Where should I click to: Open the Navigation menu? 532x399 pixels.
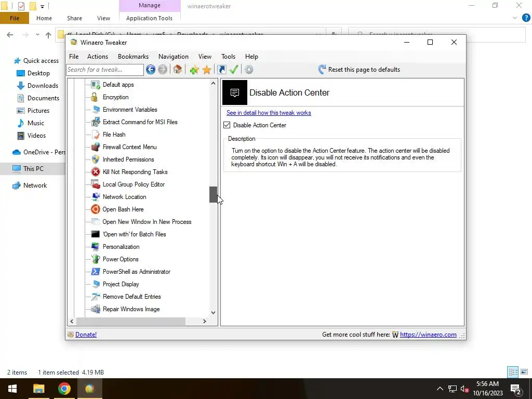coord(174,57)
